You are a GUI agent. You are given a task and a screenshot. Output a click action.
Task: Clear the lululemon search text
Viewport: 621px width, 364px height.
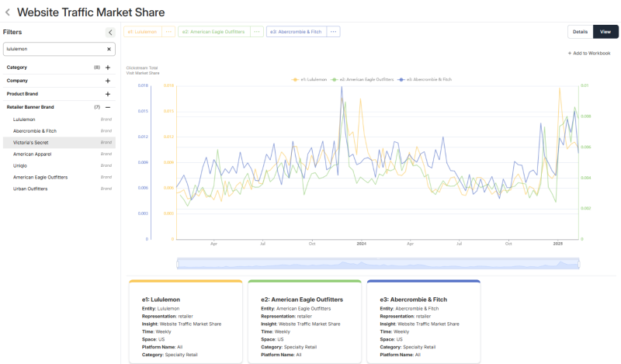[109, 49]
